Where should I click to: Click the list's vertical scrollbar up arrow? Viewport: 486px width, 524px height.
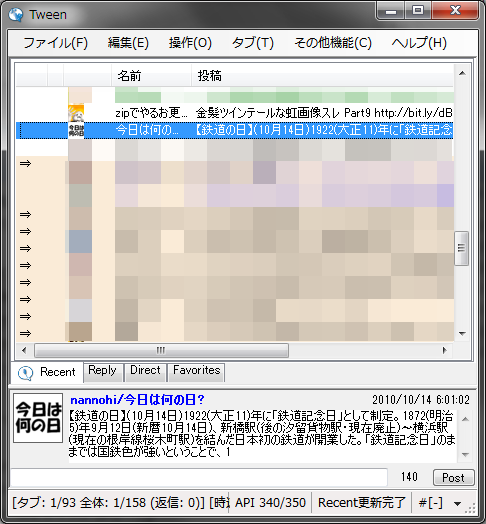pos(462,73)
